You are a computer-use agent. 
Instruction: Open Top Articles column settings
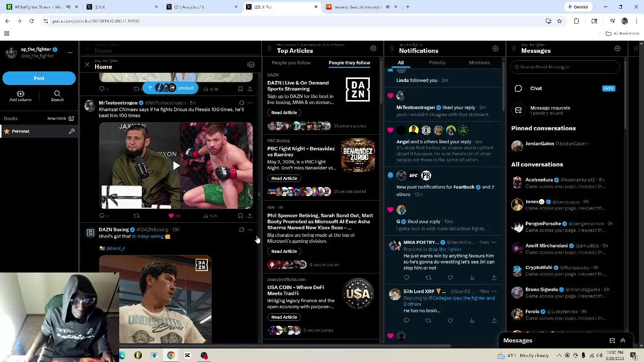[x=373, y=49]
